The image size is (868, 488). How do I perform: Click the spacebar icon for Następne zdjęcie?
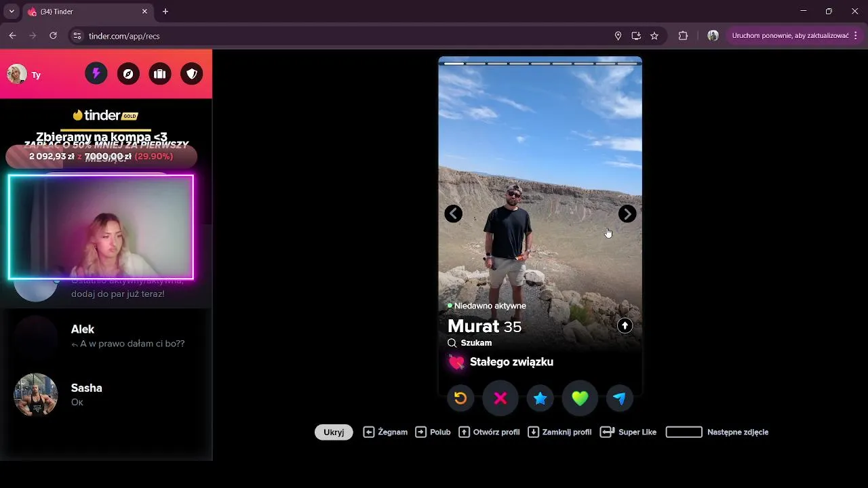click(684, 432)
